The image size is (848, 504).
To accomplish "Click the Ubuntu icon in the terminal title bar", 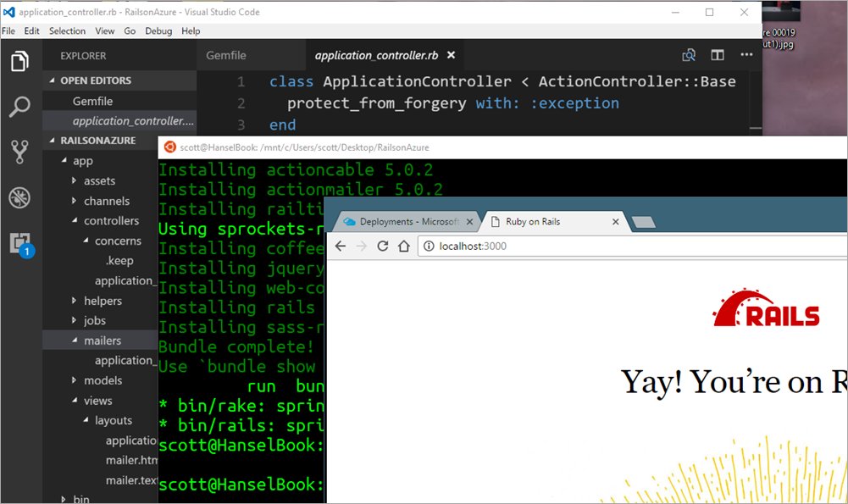I will tap(169, 147).
